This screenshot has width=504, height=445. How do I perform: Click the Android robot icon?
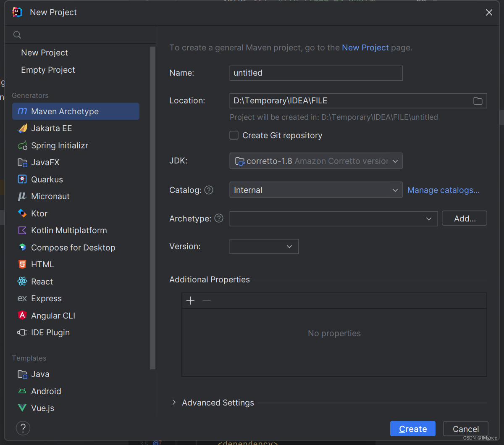point(22,391)
